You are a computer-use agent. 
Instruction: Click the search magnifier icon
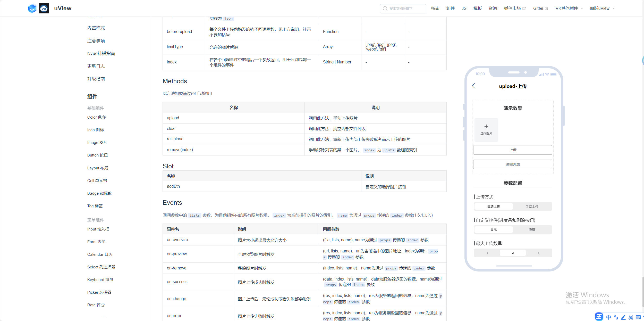point(385,9)
